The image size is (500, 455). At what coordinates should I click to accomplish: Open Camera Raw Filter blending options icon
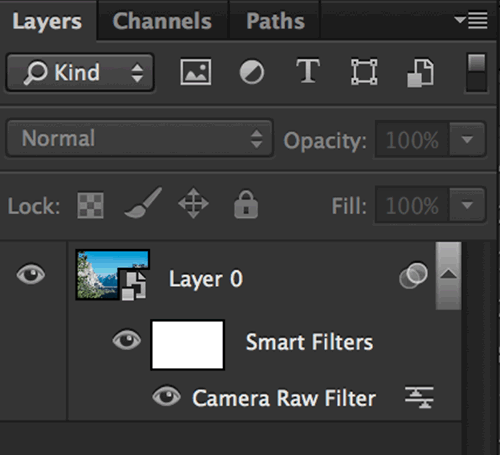click(419, 397)
